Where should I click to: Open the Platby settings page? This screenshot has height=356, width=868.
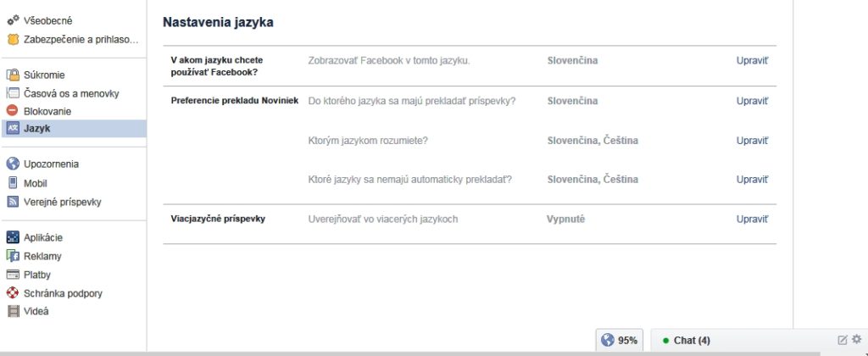(x=37, y=275)
